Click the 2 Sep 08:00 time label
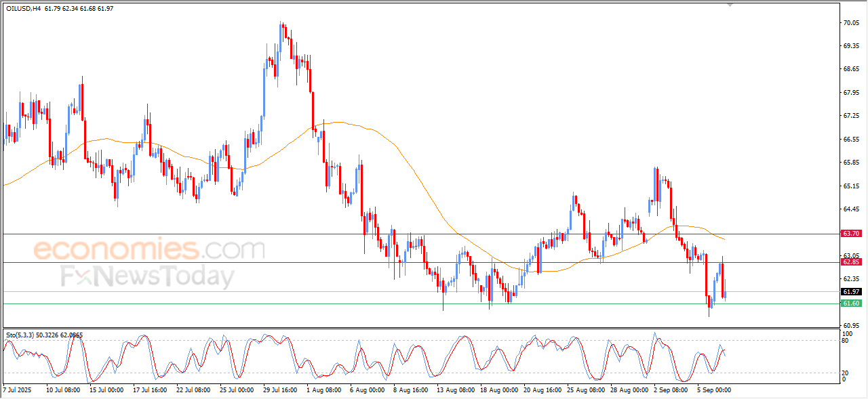The width and height of the screenshot is (868, 399). pyautogui.click(x=670, y=390)
